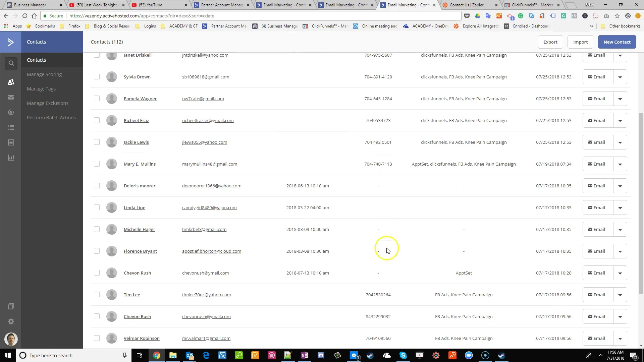Open the reports bar chart icon
The height and width of the screenshot is (362, 644).
coord(11,158)
